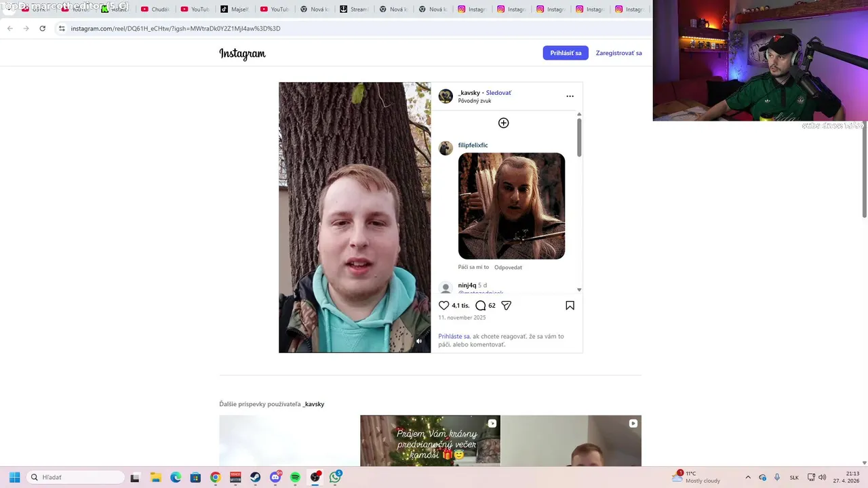Open Discord from the taskbar

275,477
